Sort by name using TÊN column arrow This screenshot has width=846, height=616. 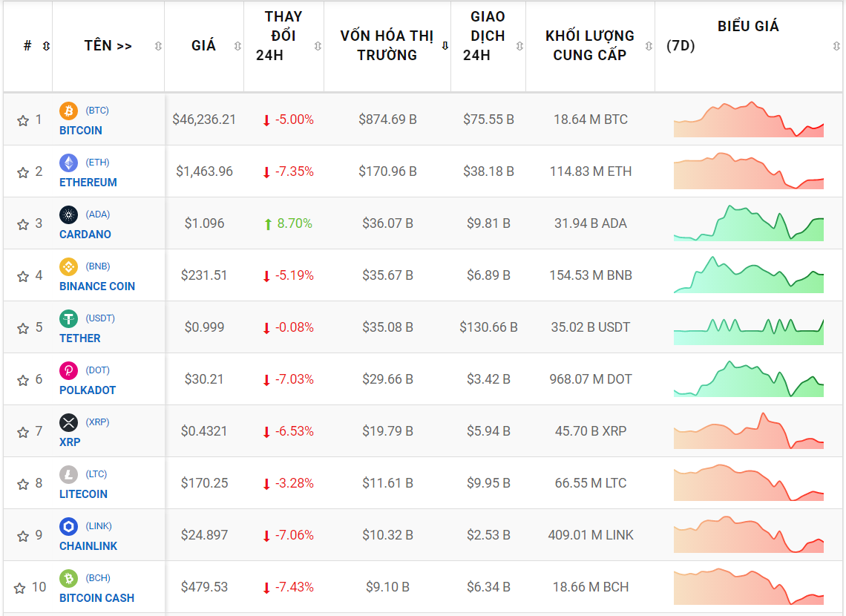tap(158, 46)
